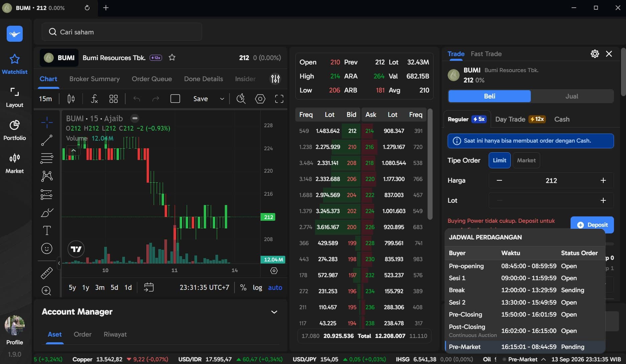Set chart range to 1d
This screenshot has width=626, height=364.
coord(128,288)
